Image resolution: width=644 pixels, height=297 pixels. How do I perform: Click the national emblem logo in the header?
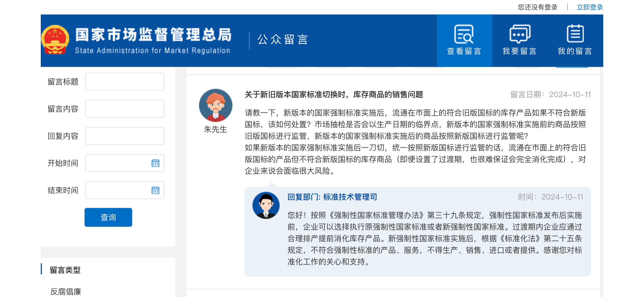click(55, 40)
